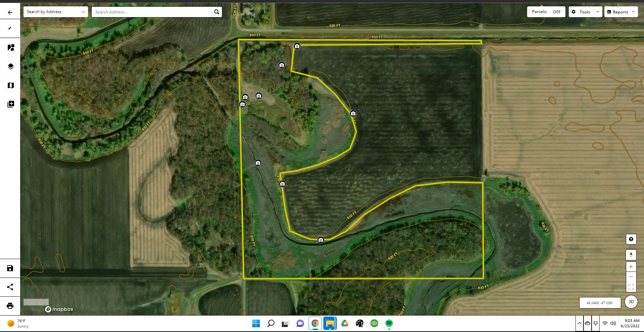Open Spotify from the Windows taskbar
Screen dimensions: 644x332
tap(389, 323)
